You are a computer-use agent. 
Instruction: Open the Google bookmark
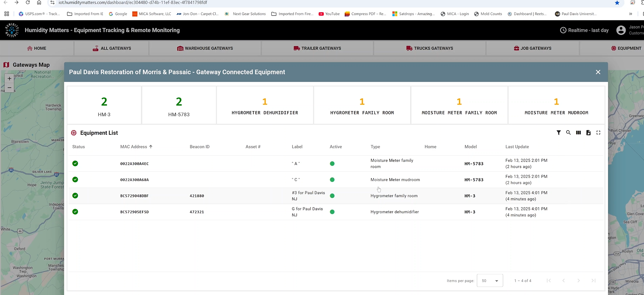pyautogui.click(x=118, y=14)
